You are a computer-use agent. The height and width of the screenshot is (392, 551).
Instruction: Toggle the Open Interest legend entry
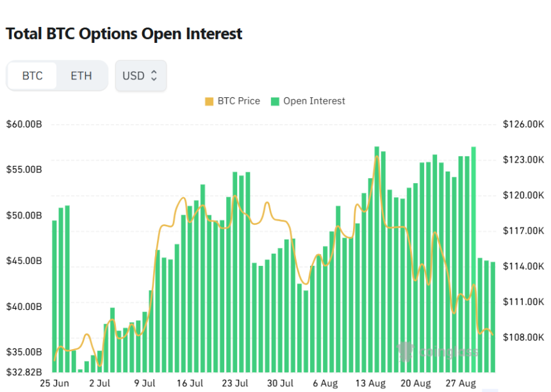point(308,101)
